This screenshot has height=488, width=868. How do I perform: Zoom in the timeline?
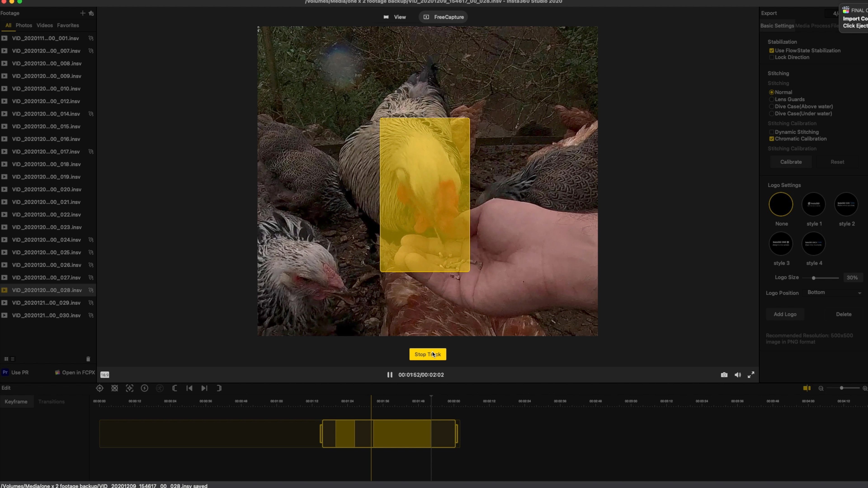865,388
